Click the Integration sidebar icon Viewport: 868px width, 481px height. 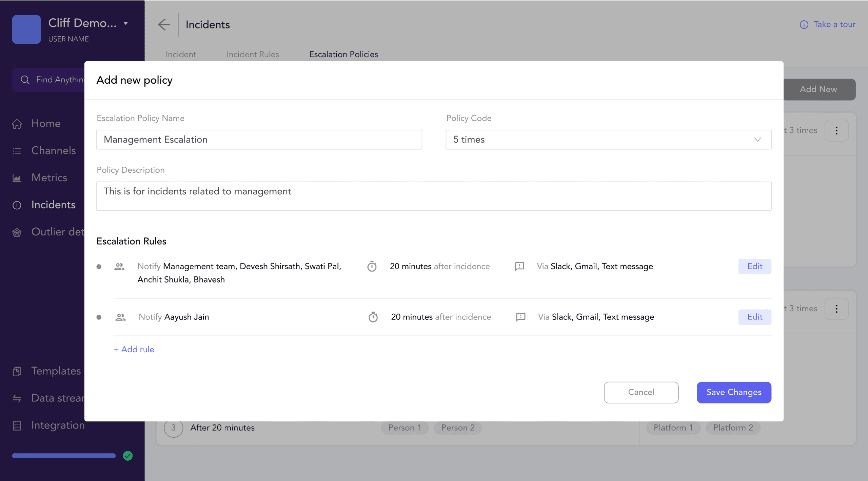coord(17,426)
